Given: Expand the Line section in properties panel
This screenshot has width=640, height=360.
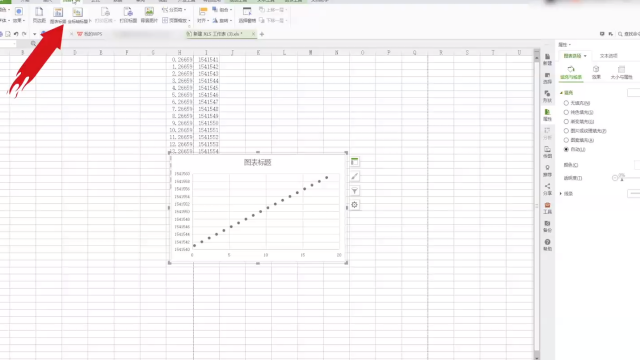Looking at the screenshot, I should point(566,193).
